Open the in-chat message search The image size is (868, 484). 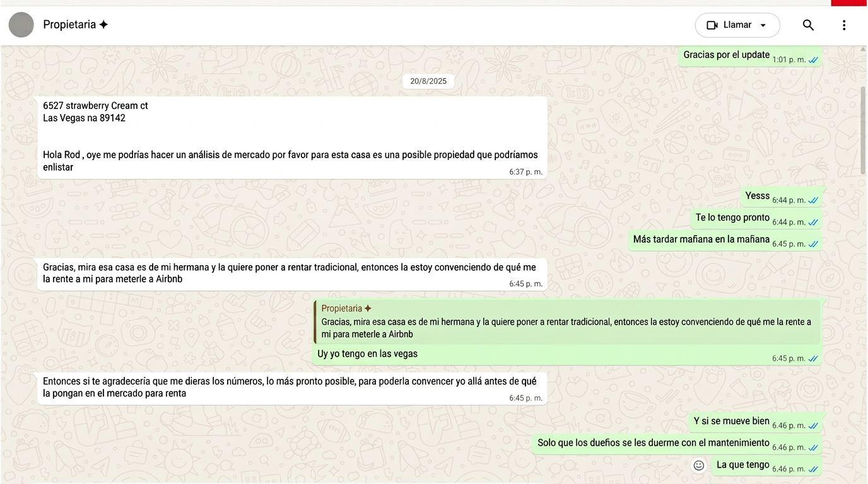pos(808,25)
